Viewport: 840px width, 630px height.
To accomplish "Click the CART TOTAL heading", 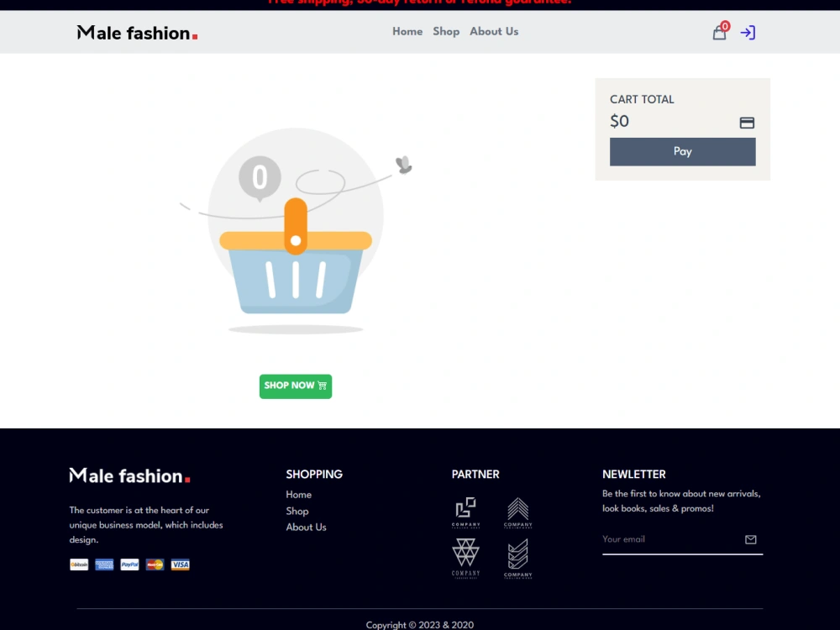I will point(642,99).
